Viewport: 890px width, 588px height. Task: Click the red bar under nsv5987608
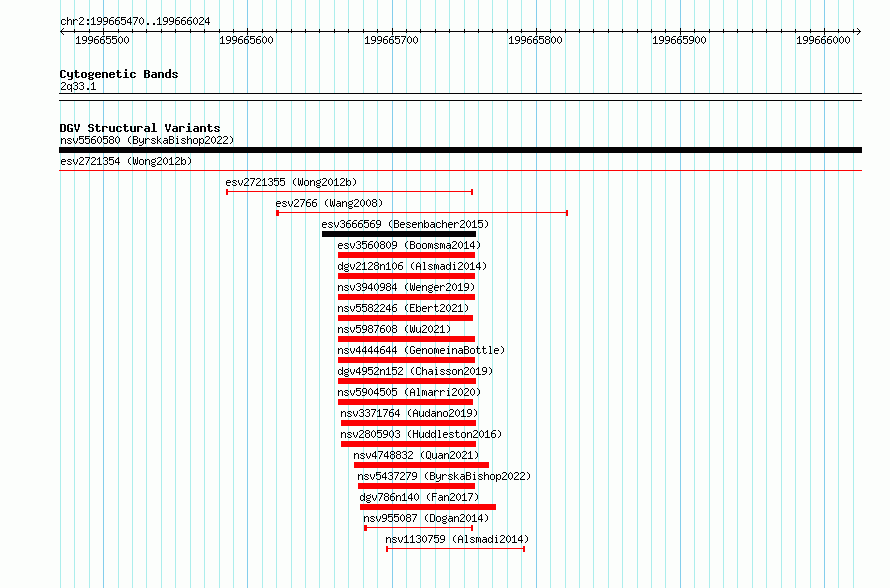(406, 339)
